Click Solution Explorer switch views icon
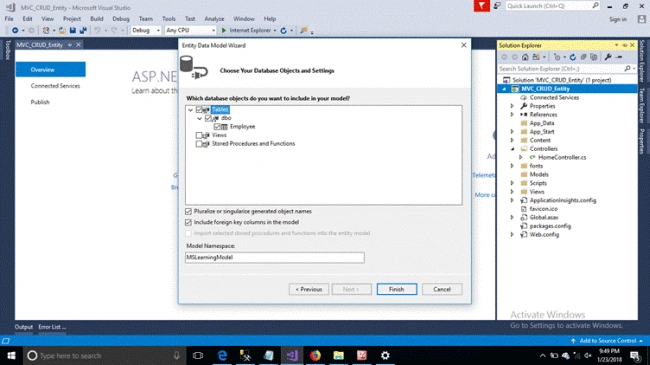Screen dimensions: 650x365 [536, 57]
